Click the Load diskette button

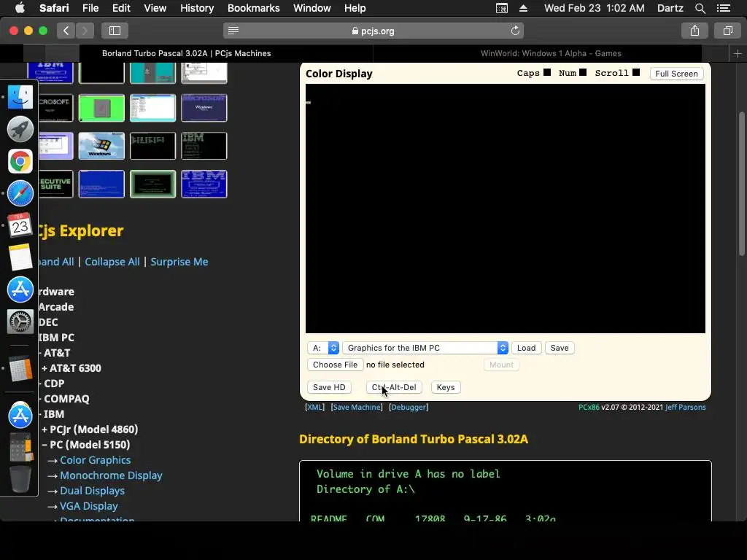(527, 348)
